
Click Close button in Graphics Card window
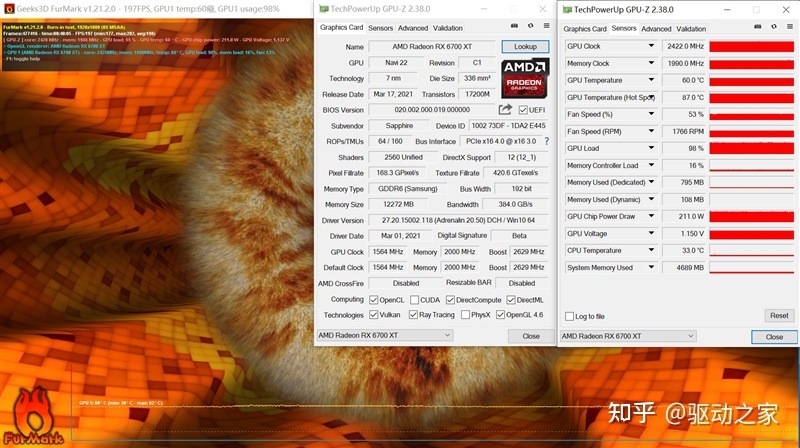click(x=531, y=336)
